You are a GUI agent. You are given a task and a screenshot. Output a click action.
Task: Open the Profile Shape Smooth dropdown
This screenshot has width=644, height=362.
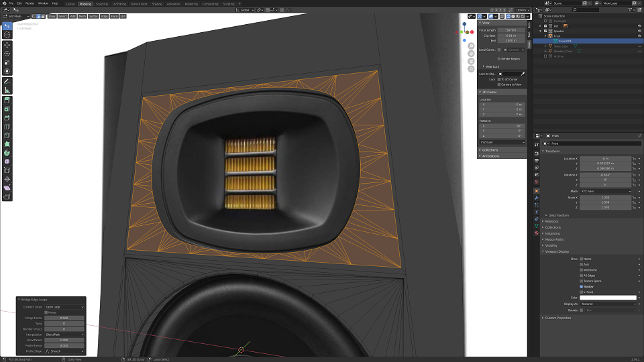(64, 351)
